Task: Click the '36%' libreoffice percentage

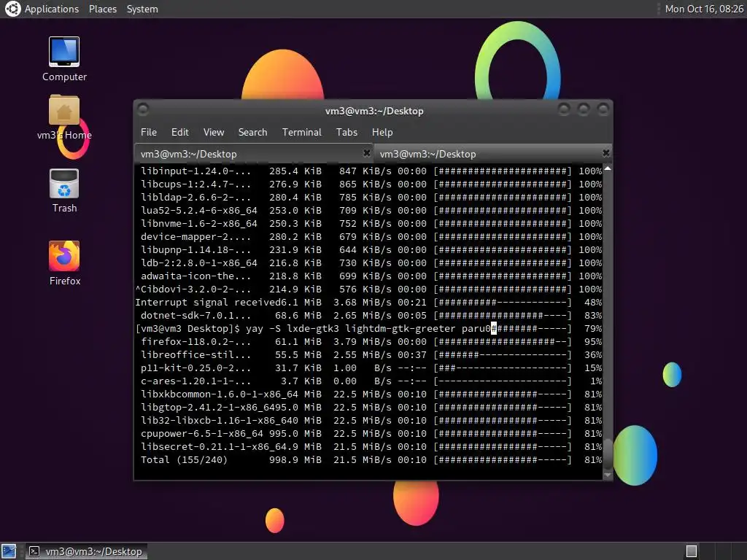Action: [592, 355]
